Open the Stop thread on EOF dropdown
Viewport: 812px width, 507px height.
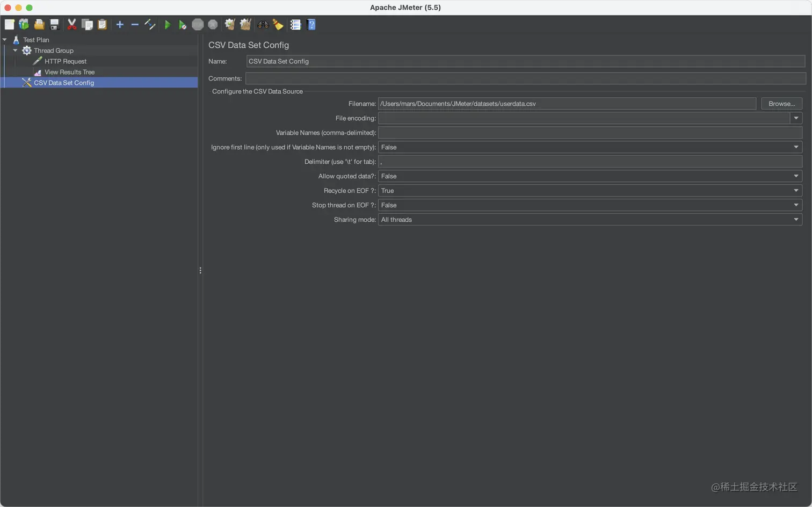(590, 205)
